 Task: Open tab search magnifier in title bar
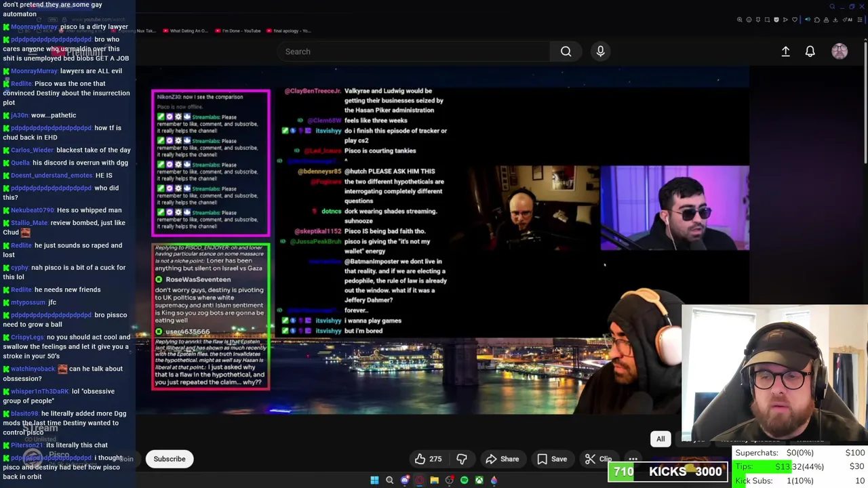coord(832,7)
